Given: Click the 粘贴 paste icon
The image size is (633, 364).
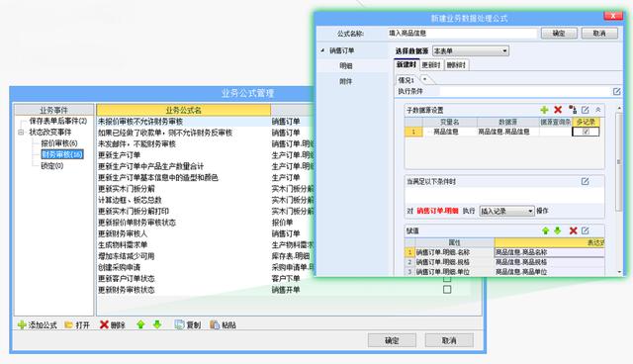Looking at the screenshot, I should point(215,324).
